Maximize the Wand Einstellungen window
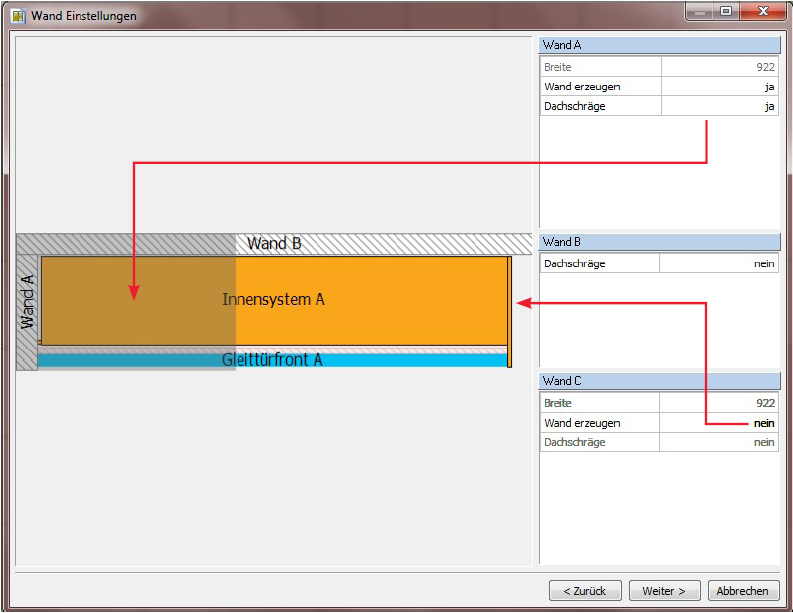The image size is (793, 613). click(x=725, y=12)
